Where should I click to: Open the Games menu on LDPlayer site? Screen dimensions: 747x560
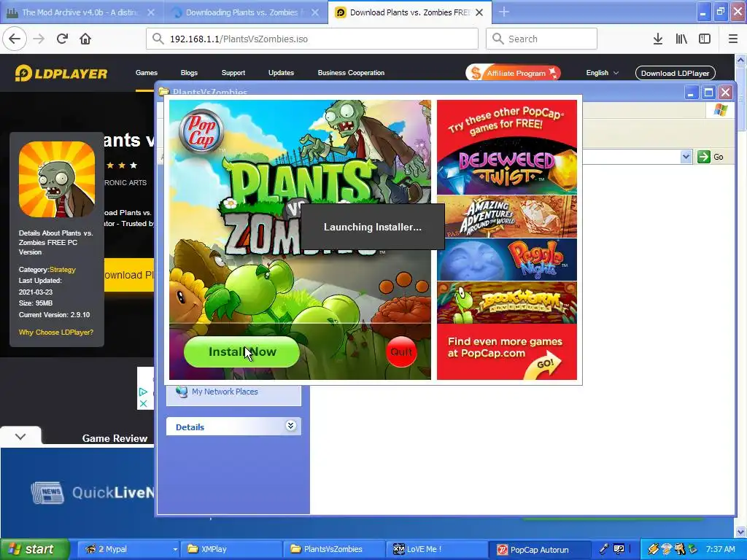(146, 73)
